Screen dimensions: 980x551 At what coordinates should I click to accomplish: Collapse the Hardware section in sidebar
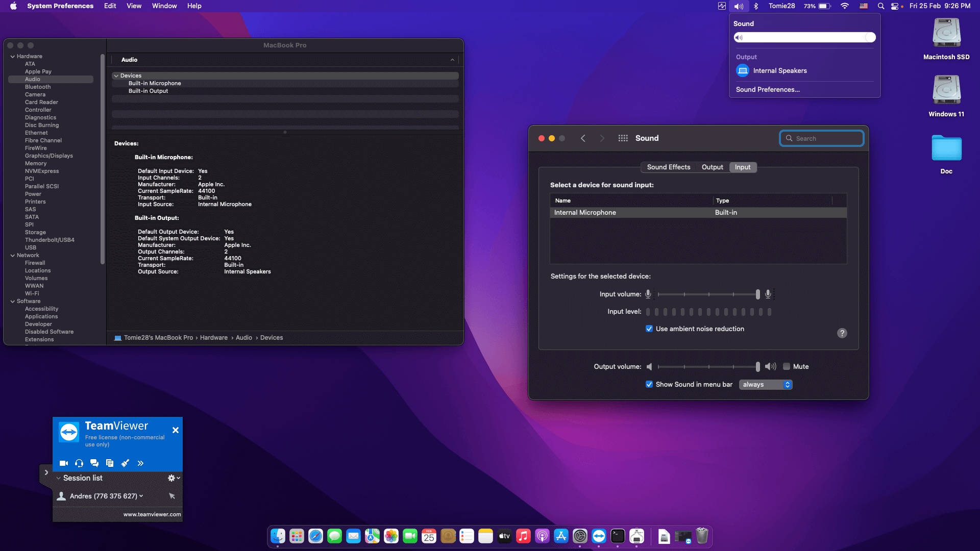12,57
